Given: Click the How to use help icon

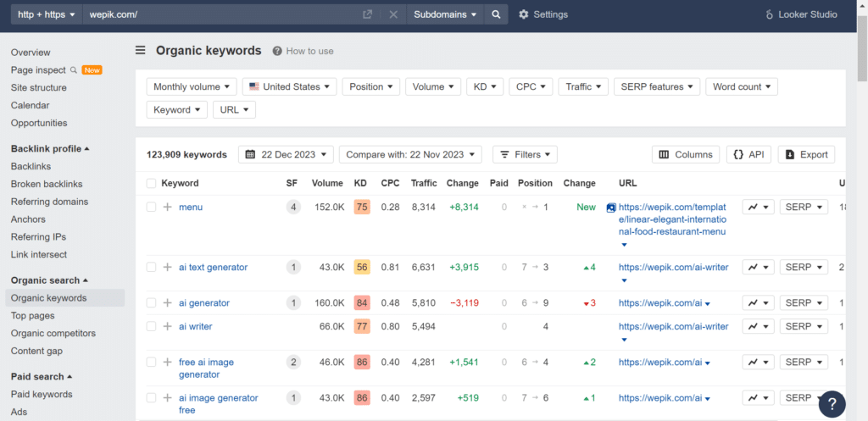Looking at the screenshot, I should (x=277, y=51).
